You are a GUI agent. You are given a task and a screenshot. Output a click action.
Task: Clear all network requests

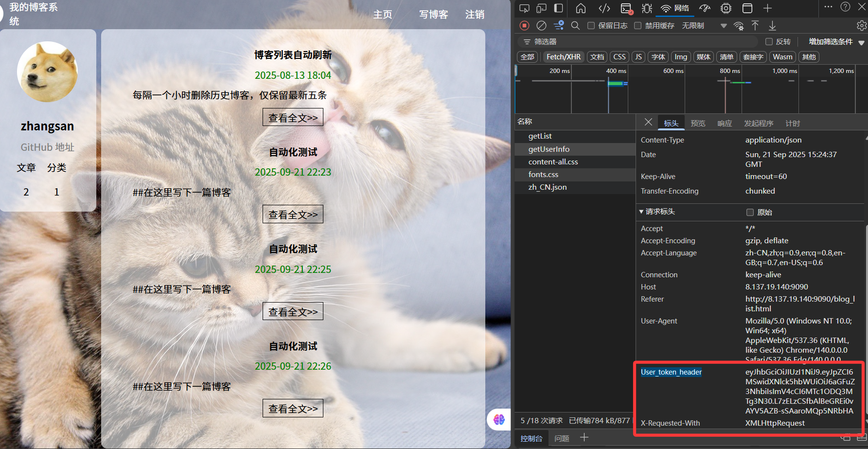click(541, 25)
